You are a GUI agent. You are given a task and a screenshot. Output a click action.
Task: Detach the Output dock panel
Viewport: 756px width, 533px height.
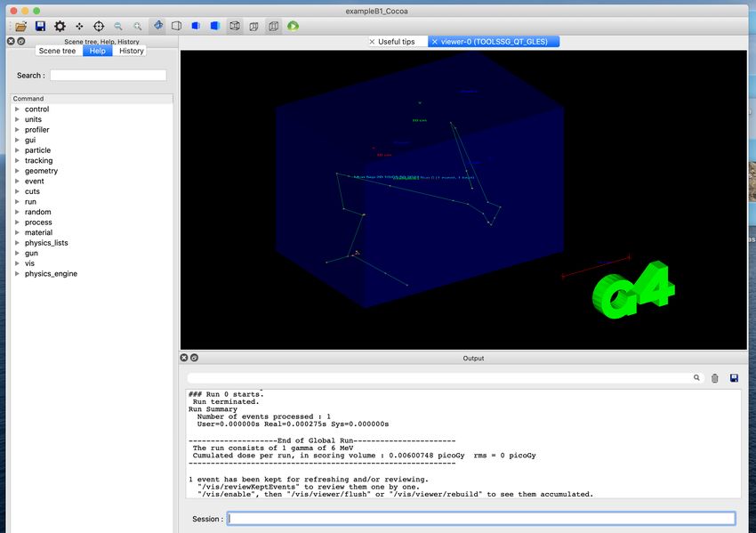point(194,358)
